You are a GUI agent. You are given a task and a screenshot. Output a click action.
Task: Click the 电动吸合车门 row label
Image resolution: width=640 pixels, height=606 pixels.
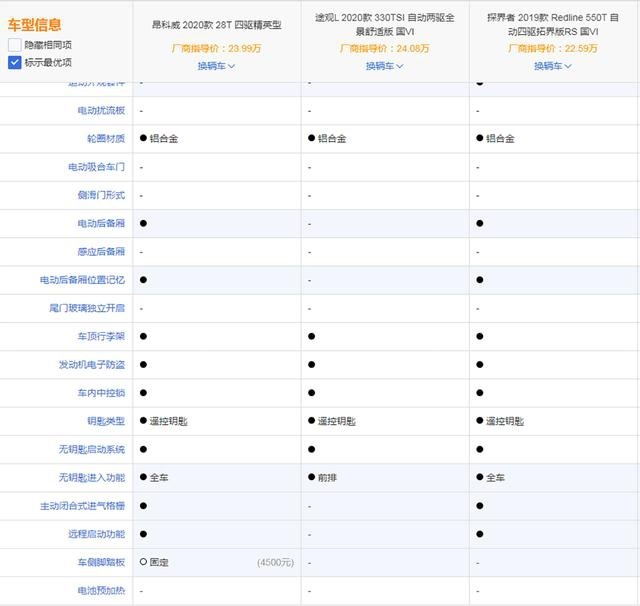click(x=96, y=167)
